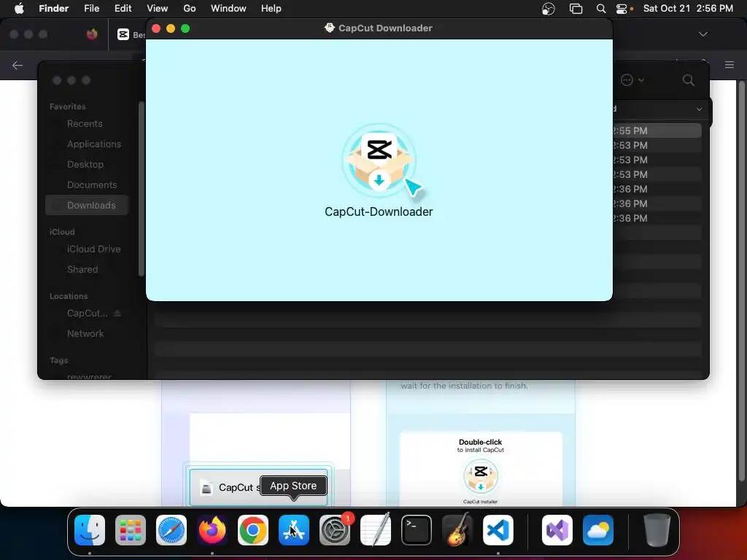Select Network in the Finder sidebar
This screenshot has width=747, height=560.
tap(85, 334)
